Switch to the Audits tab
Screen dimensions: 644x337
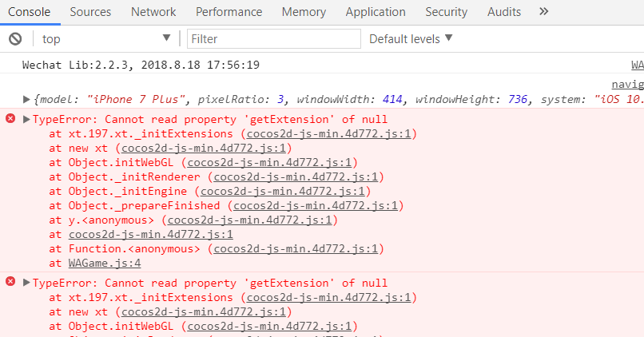pyautogui.click(x=504, y=12)
